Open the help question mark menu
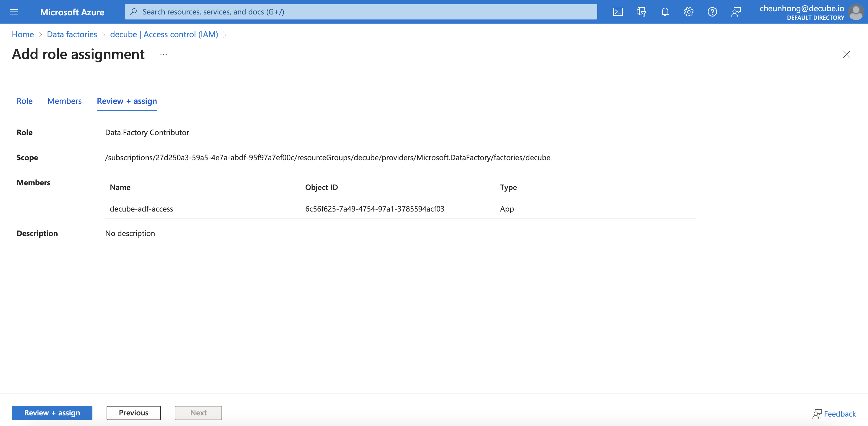 click(712, 12)
